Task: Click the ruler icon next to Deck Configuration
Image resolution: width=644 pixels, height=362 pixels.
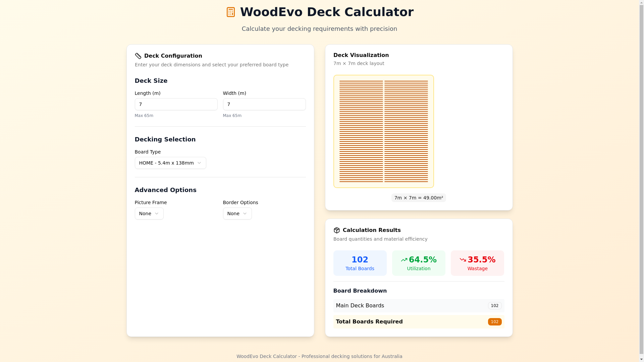Action: pos(138,56)
